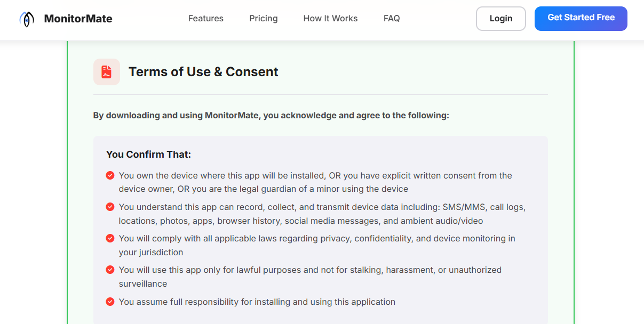644x324 pixels.
Task: Click the Get Started Free button
Action: pyautogui.click(x=581, y=18)
